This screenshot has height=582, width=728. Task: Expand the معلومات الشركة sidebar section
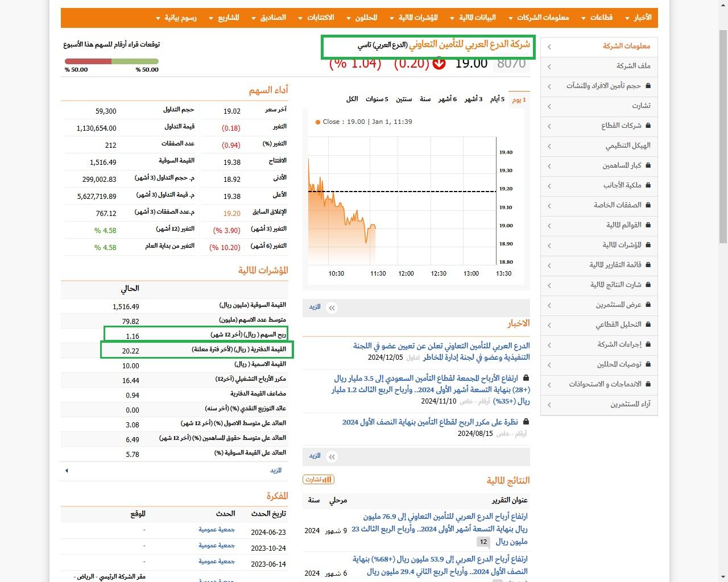[599, 46]
